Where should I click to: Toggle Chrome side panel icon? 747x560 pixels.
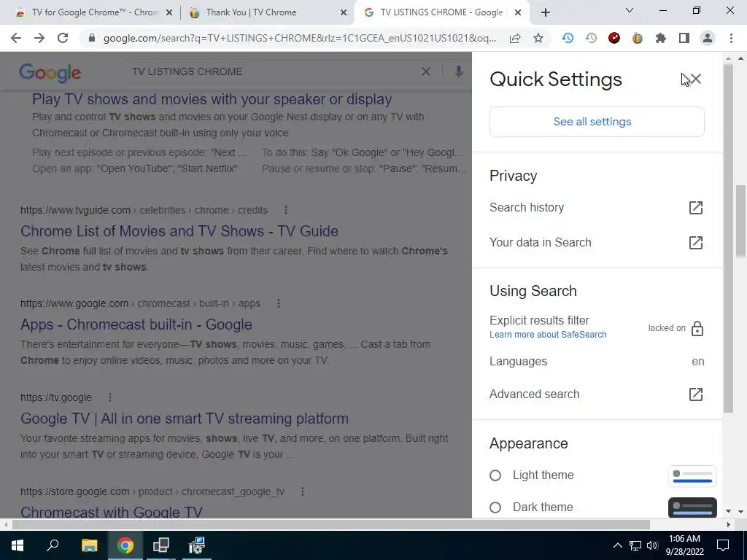pyautogui.click(x=684, y=38)
